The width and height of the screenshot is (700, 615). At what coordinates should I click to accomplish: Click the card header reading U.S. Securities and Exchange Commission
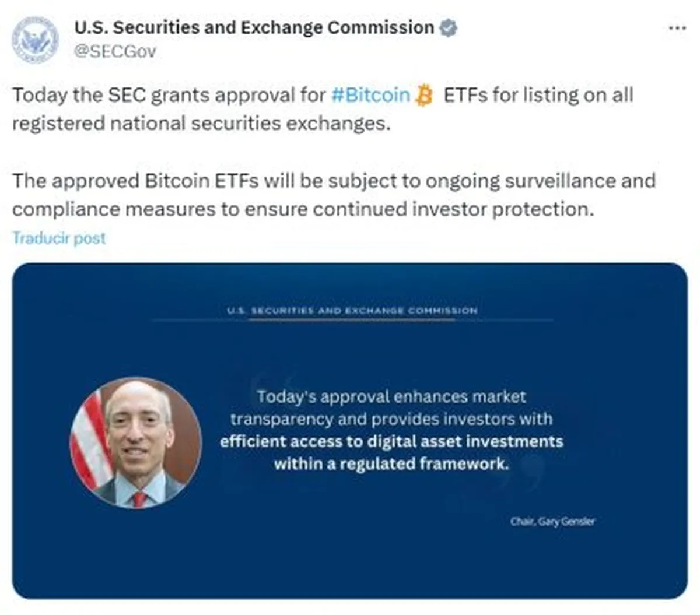[x=352, y=311]
